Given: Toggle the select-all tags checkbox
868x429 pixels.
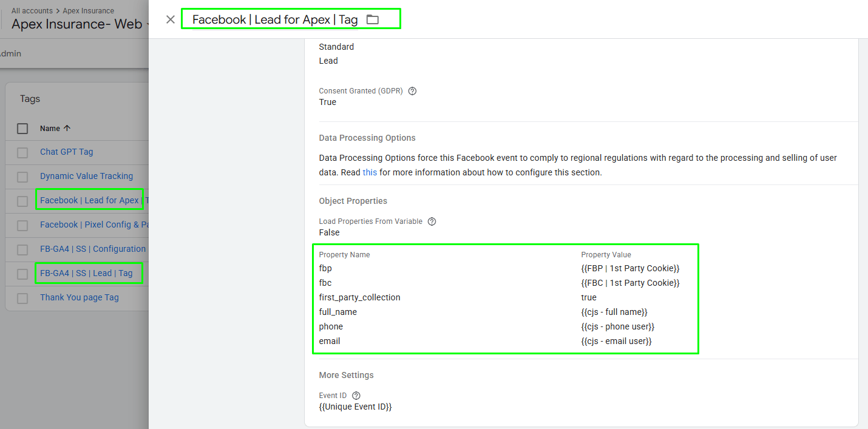Looking at the screenshot, I should (x=22, y=129).
